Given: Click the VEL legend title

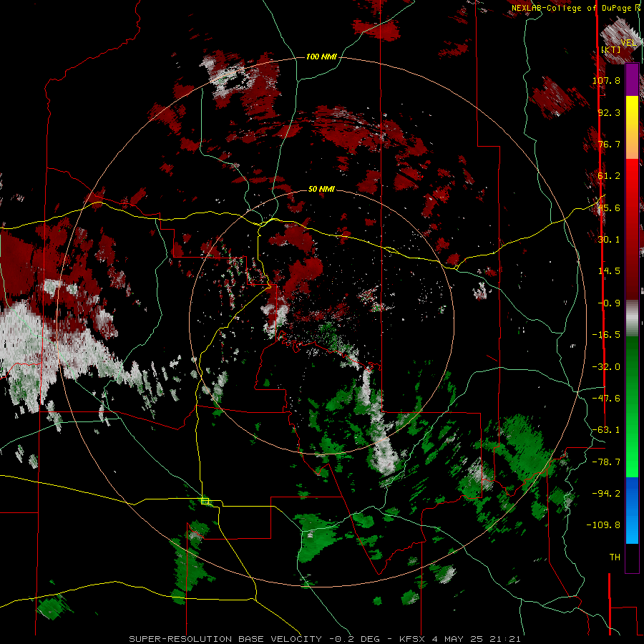Looking at the screenshot, I should [628, 42].
